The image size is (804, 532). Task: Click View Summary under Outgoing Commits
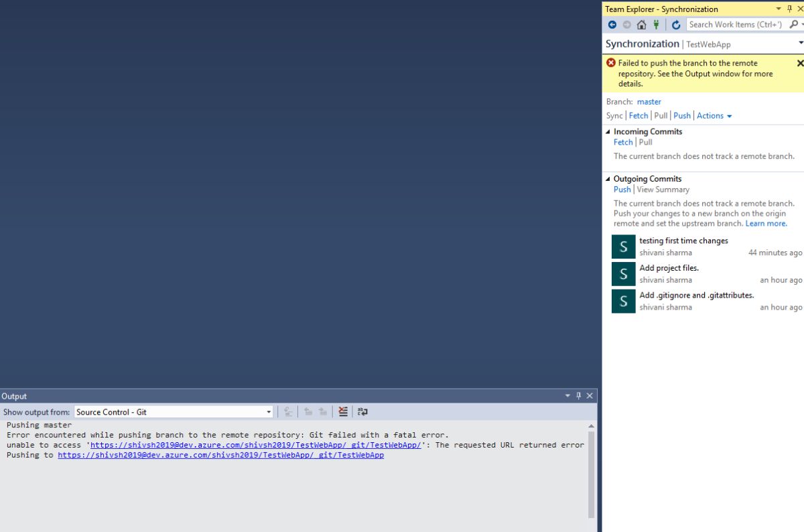[x=663, y=190]
